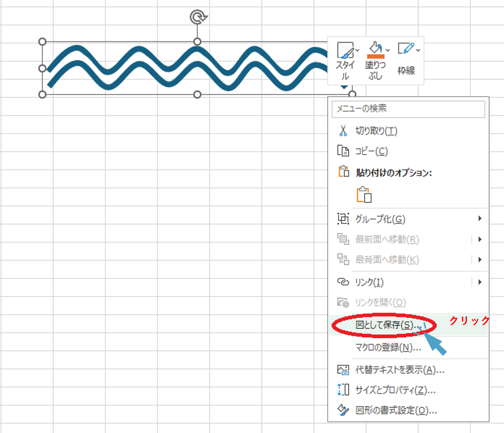
Task: Click the paste option clipboard button
Action: (x=364, y=195)
